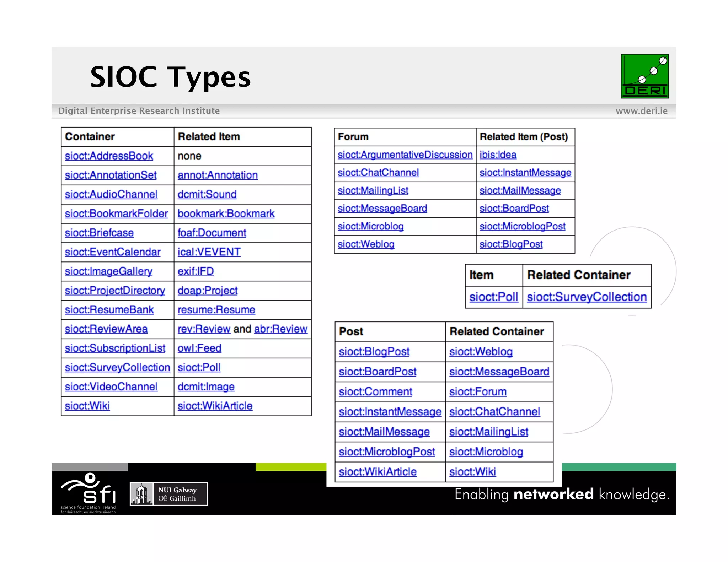The height and width of the screenshot is (562, 728).
Task: Click the NUI Galway logo
Action: coord(168,494)
